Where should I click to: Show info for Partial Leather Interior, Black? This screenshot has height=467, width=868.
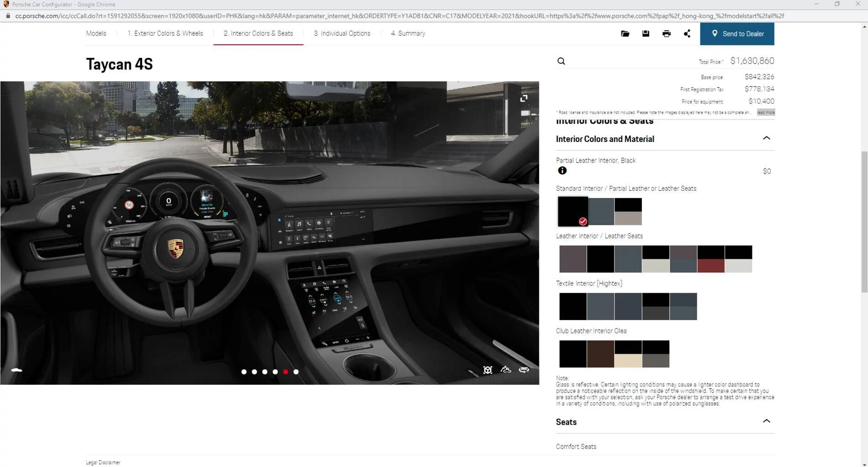click(562, 171)
